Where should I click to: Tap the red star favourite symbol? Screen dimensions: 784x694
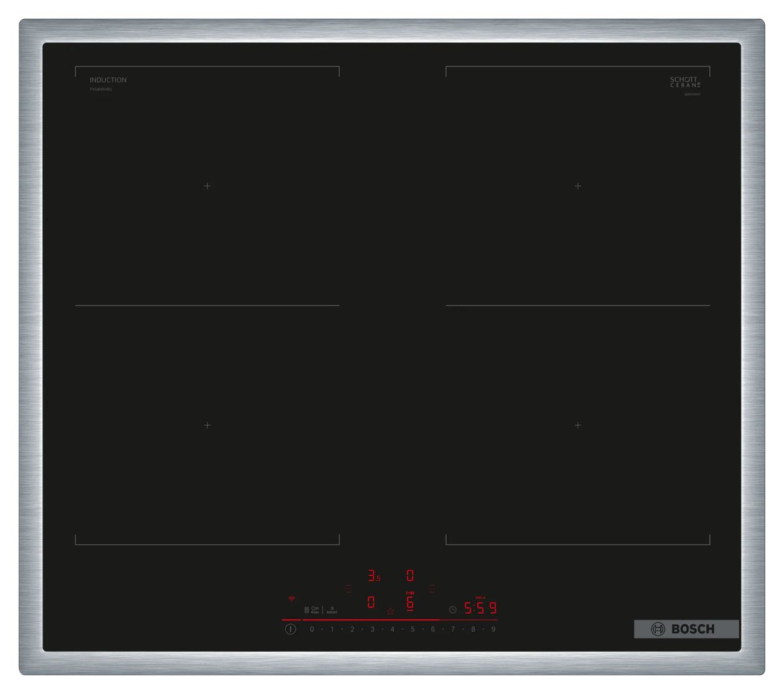[391, 611]
